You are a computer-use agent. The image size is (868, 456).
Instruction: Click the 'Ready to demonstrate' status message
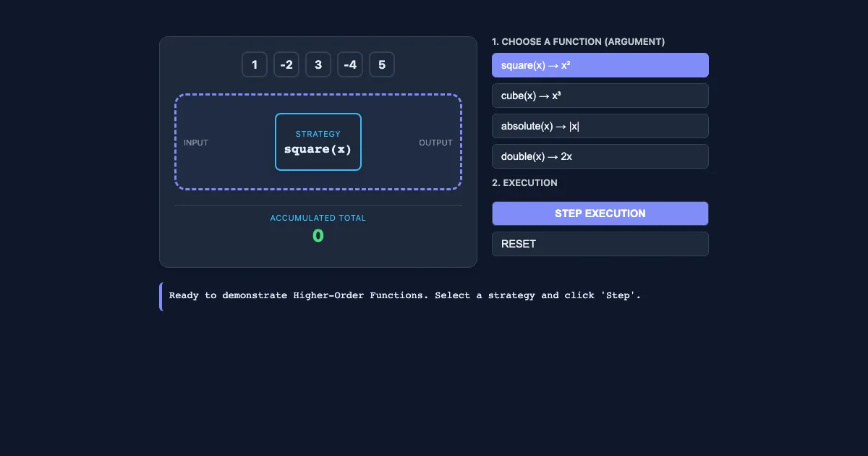[x=405, y=295]
